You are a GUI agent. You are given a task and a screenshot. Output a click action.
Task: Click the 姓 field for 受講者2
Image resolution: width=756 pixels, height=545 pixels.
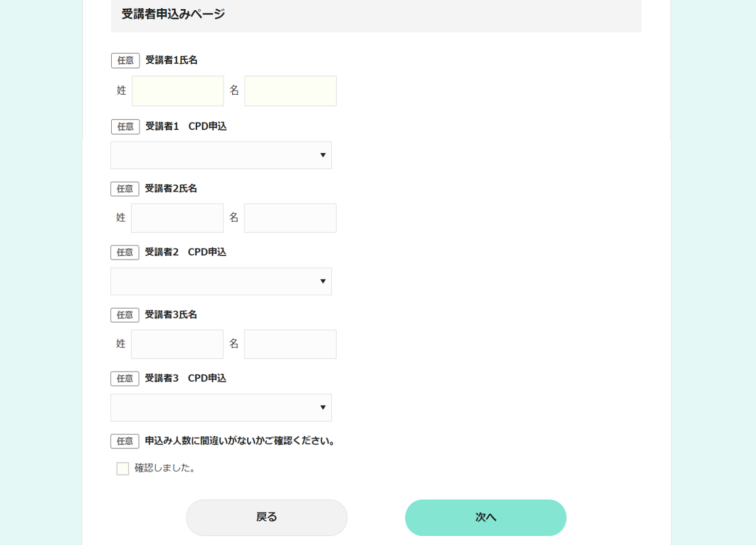[177, 218]
